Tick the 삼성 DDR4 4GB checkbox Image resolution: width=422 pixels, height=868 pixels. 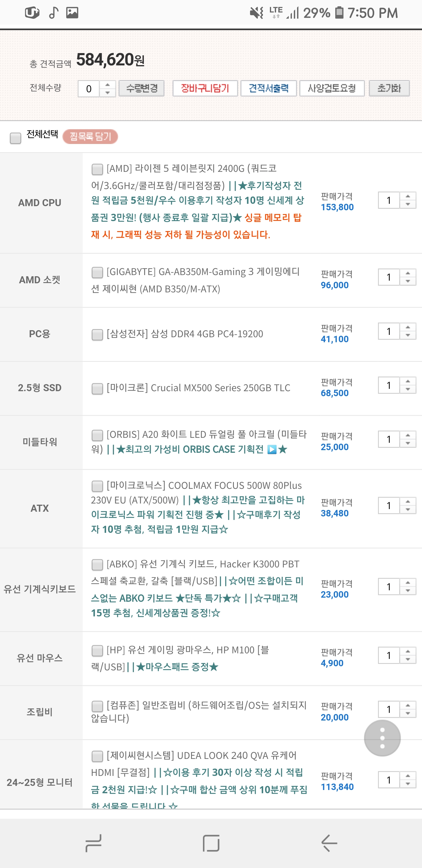pyautogui.click(x=97, y=335)
